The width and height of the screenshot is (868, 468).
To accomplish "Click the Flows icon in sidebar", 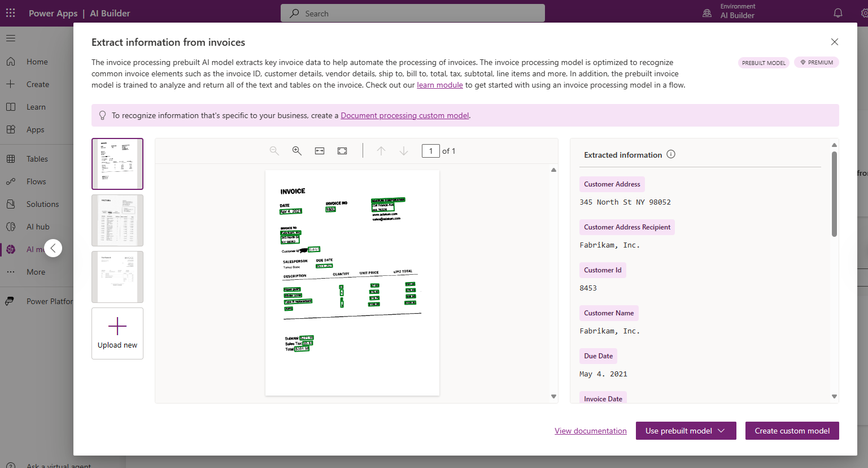I will coord(11,181).
